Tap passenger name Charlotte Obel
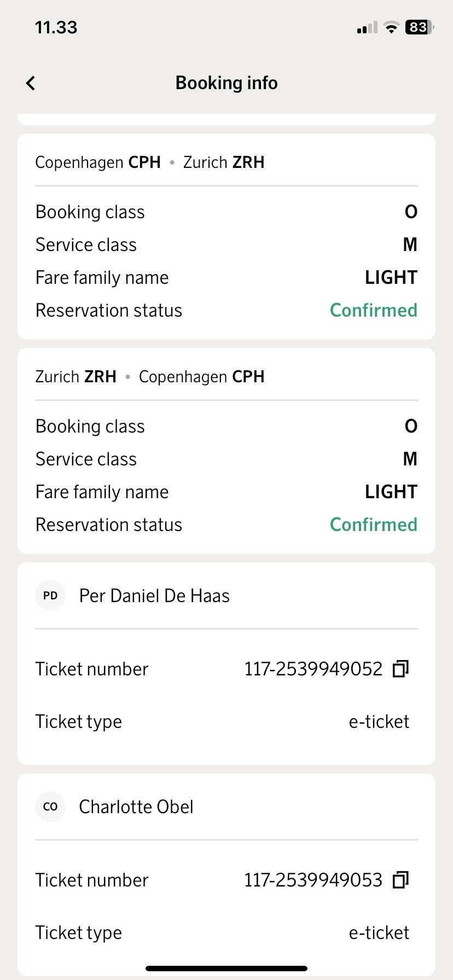453x980 pixels. 136,807
